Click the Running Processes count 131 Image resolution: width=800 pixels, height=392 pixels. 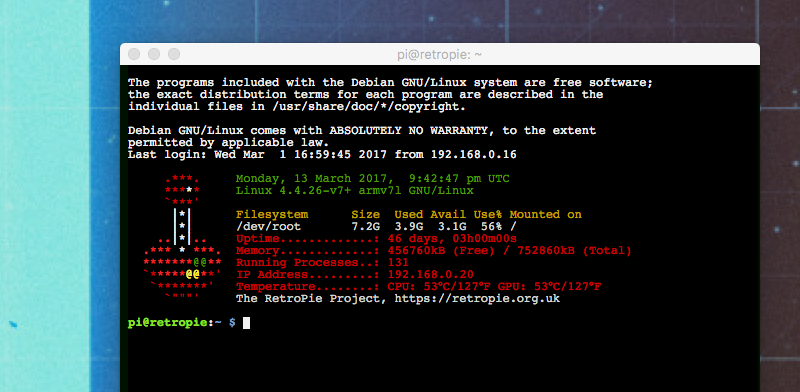click(x=398, y=263)
